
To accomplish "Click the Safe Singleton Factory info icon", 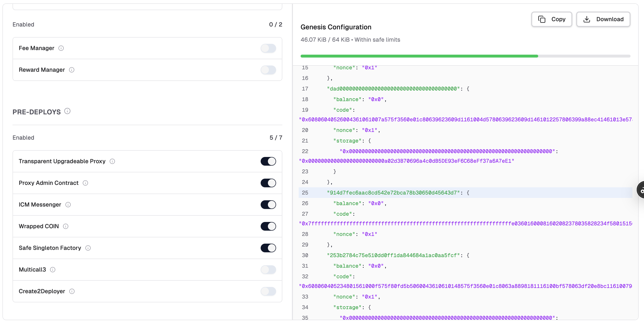I will click(x=88, y=248).
